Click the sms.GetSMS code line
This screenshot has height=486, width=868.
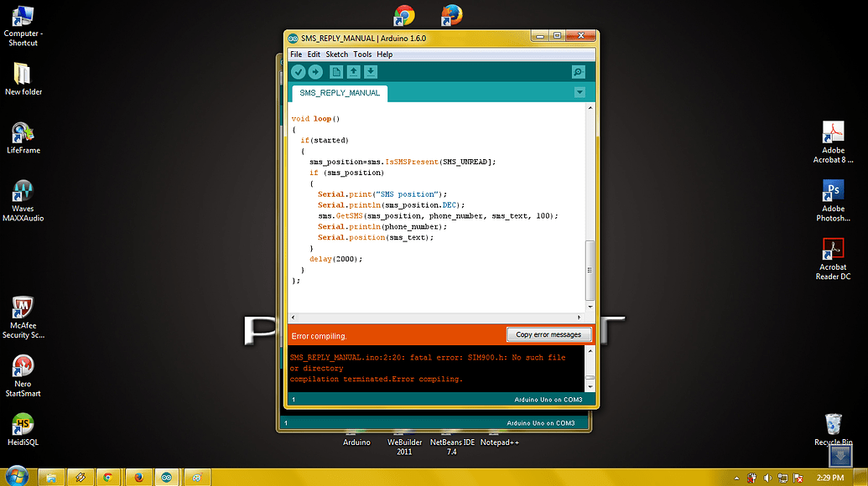pos(438,215)
